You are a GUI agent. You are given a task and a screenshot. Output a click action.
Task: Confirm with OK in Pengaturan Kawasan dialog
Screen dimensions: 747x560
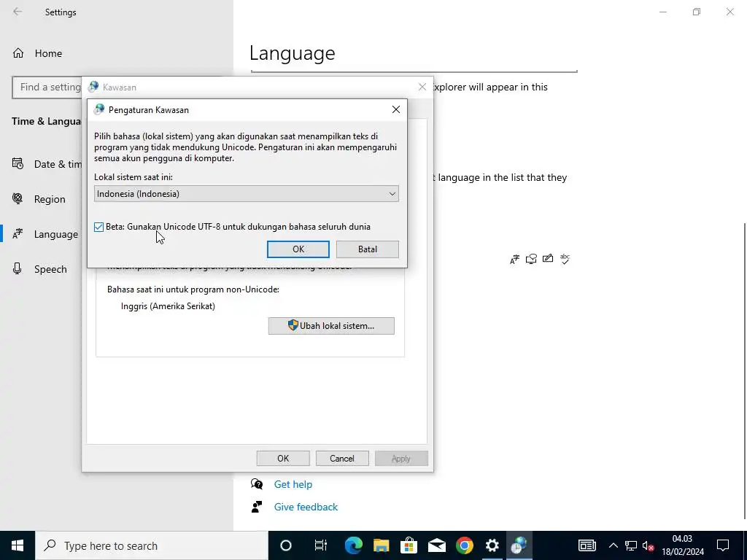click(x=298, y=249)
